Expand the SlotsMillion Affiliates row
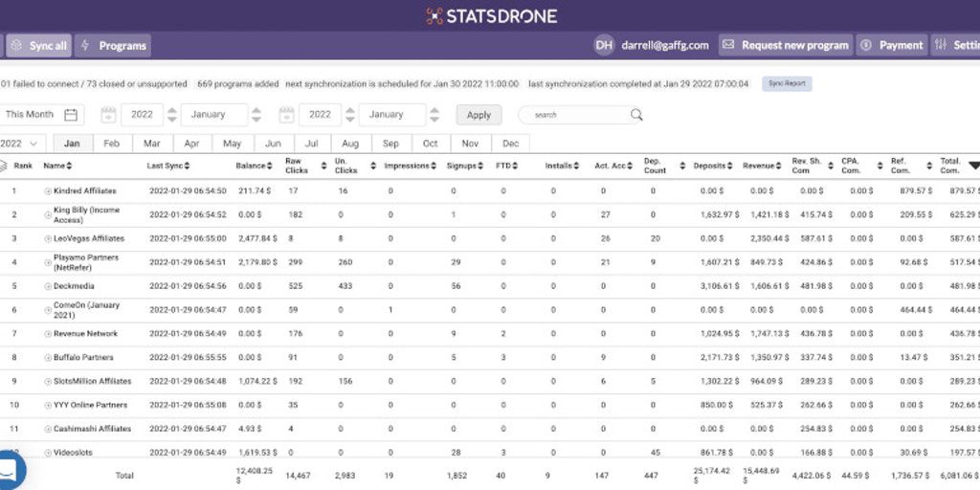 (48, 381)
